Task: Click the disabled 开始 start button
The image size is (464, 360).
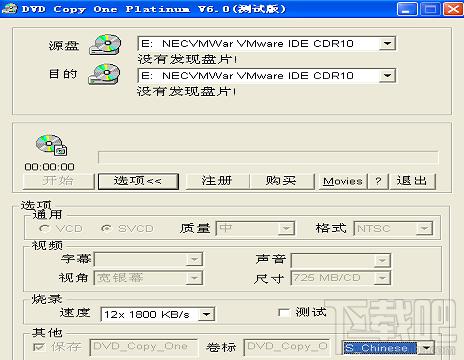Action: click(59, 181)
